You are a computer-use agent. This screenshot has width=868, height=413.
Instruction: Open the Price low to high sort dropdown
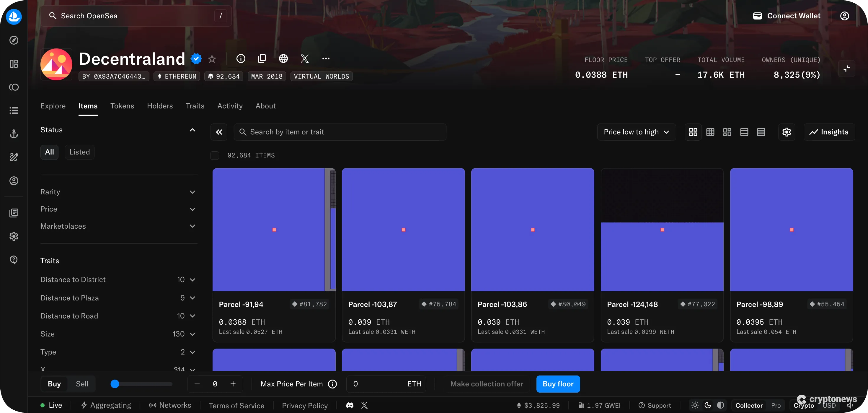[636, 132]
